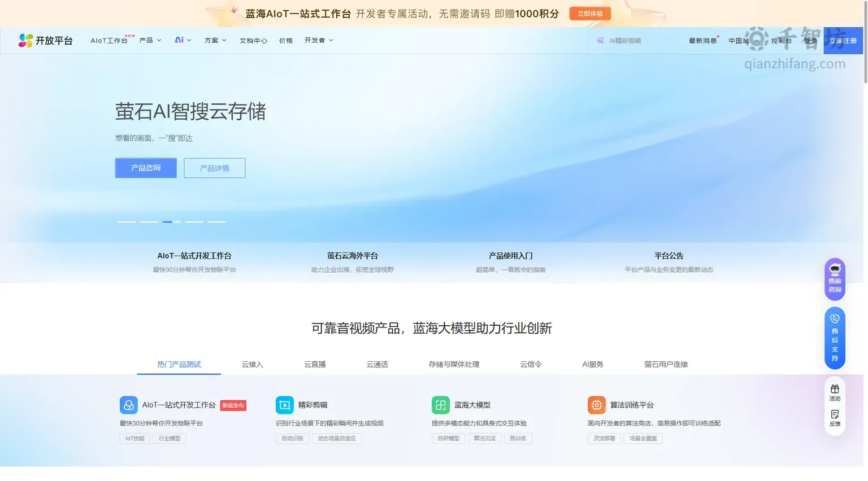
Task: Open the 中国站 region dropdown
Action: (743, 41)
